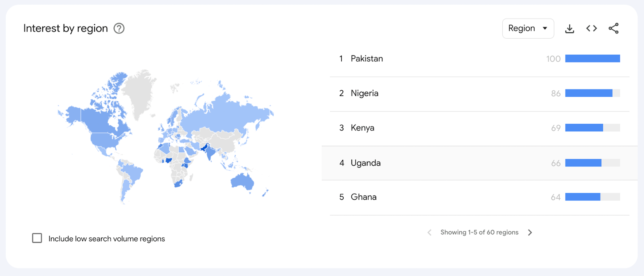Open the Region dropdown selector
Screen dimensions: 644x276
(528, 29)
